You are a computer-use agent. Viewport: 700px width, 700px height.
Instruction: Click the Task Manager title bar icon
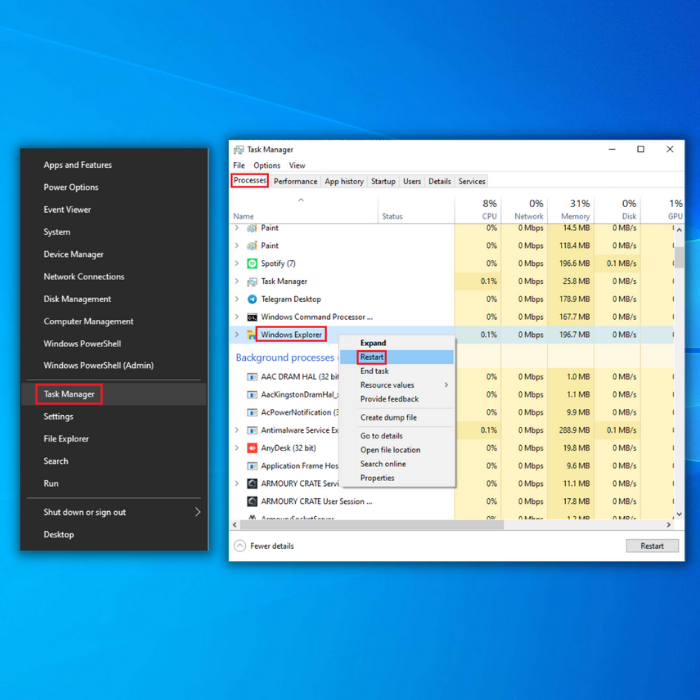(x=239, y=150)
